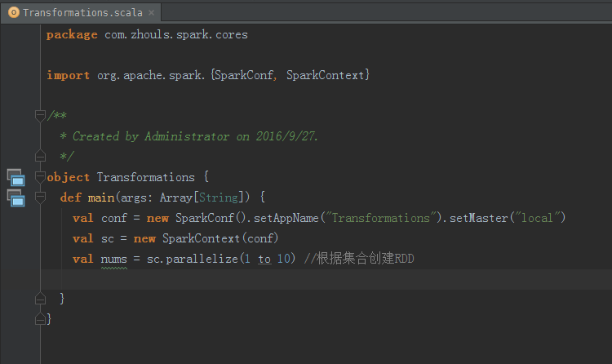Click setMaster method call
The height and width of the screenshot is (364, 612).
[x=478, y=218]
